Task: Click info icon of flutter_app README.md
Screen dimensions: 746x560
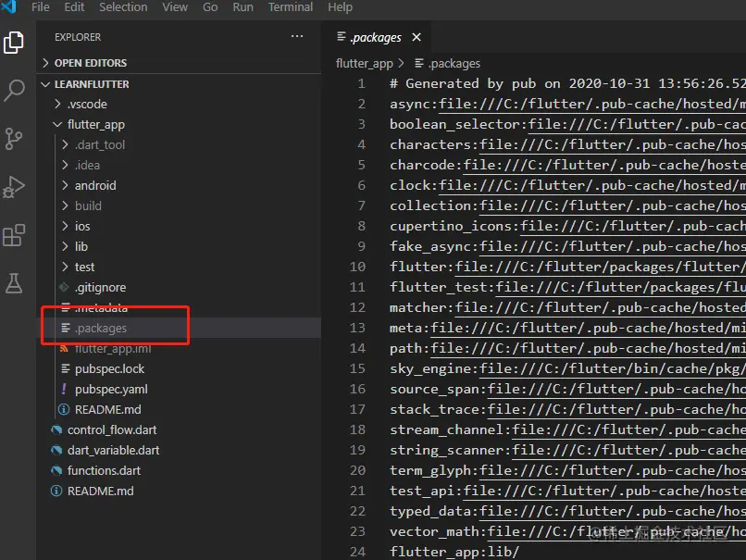Action: [64, 409]
